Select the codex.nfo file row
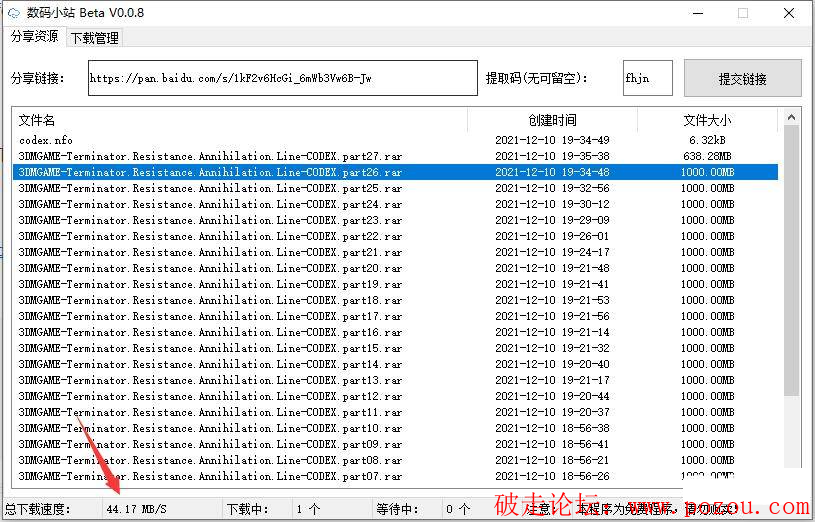The image size is (815, 522). coord(396,140)
